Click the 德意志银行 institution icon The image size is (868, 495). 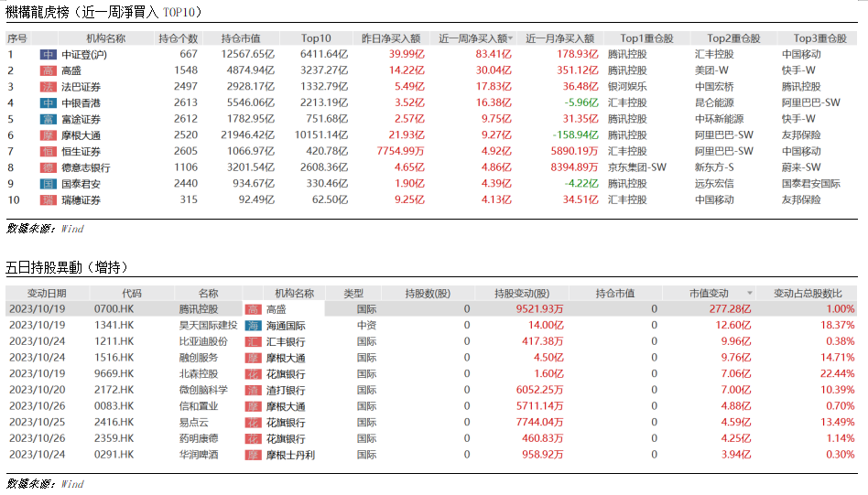49,167
